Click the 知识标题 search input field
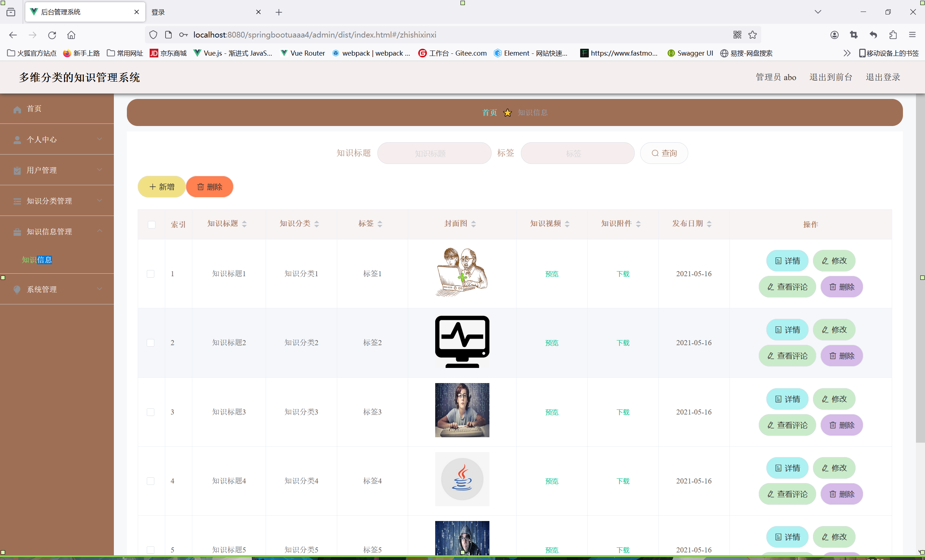This screenshot has width=925, height=560. click(x=434, y=153)
